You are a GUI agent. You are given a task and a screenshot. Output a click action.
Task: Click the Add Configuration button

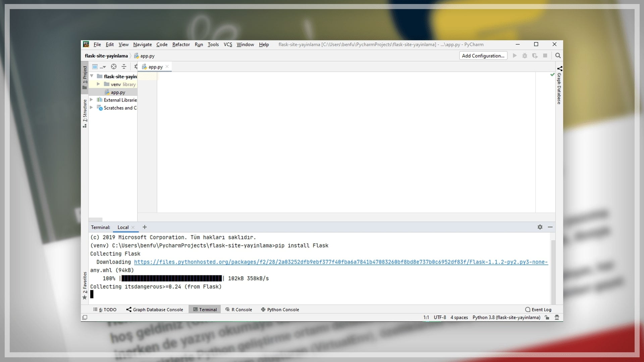point(483,56)
